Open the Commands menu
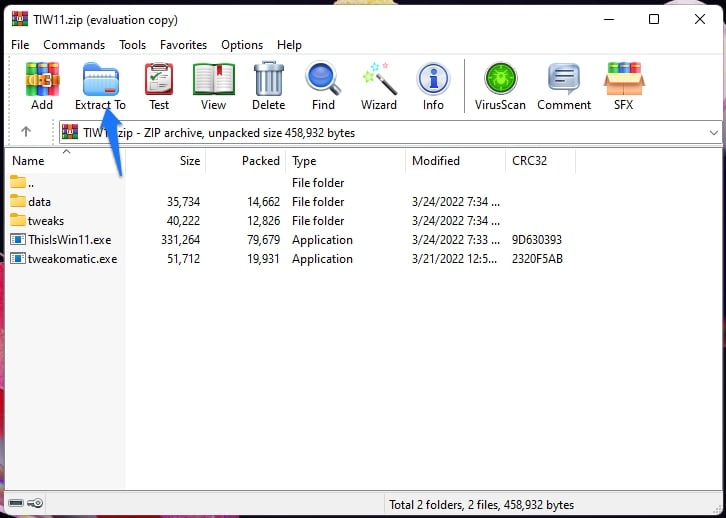This screenshot has width=726, height=518. click(x=74, y=45)
